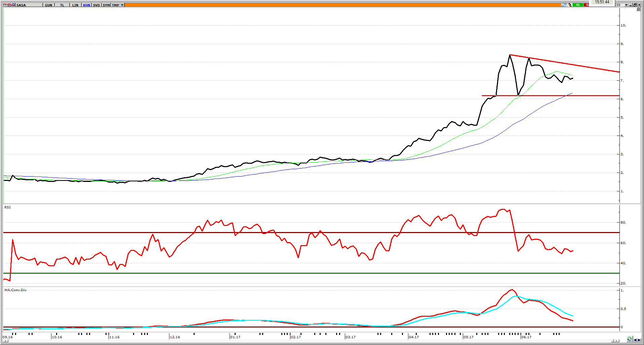Select the GUN period button
This screenshot has width=644, height=345.
(x=49, y=5)
